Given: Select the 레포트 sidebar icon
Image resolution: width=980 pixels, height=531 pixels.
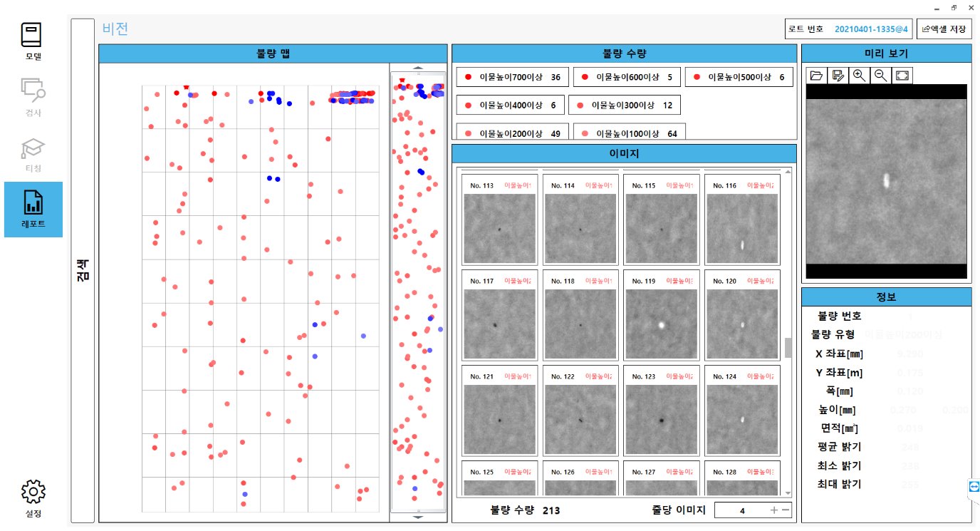Looking at the screenshot, I should 33,209.
